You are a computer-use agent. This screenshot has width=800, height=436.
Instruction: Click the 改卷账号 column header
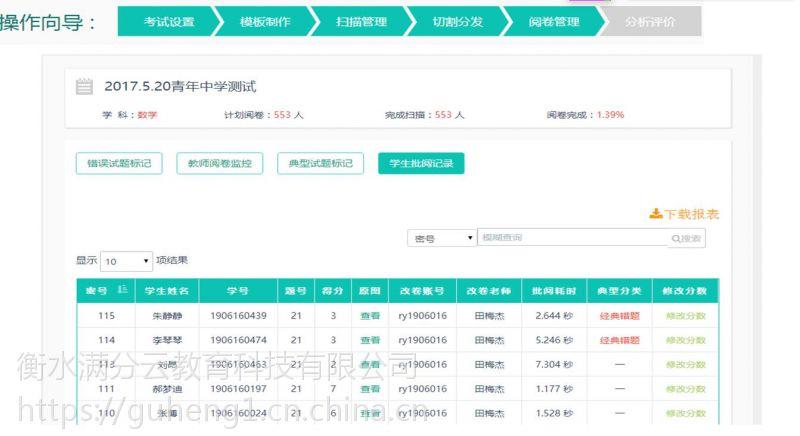point(422,291)
